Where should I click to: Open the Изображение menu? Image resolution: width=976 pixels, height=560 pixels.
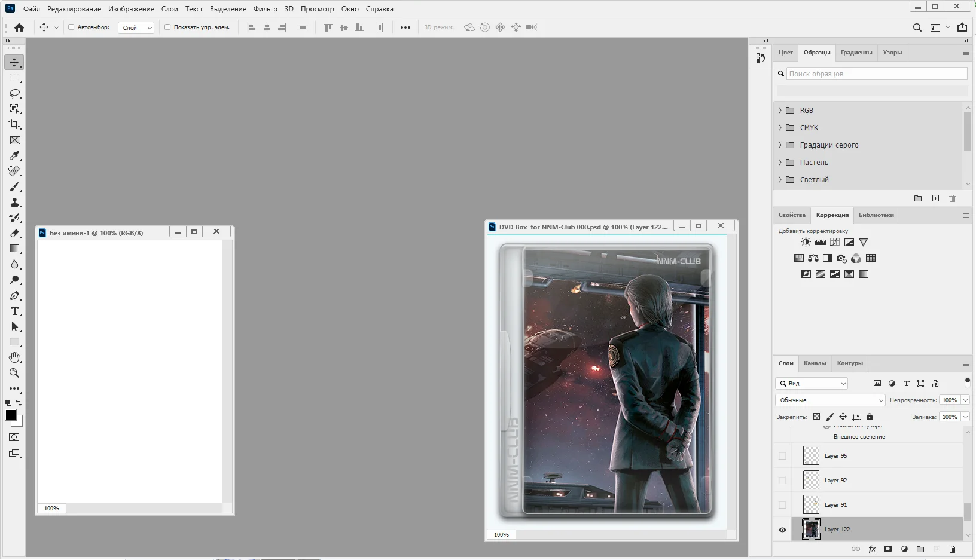tap(131, 9)
